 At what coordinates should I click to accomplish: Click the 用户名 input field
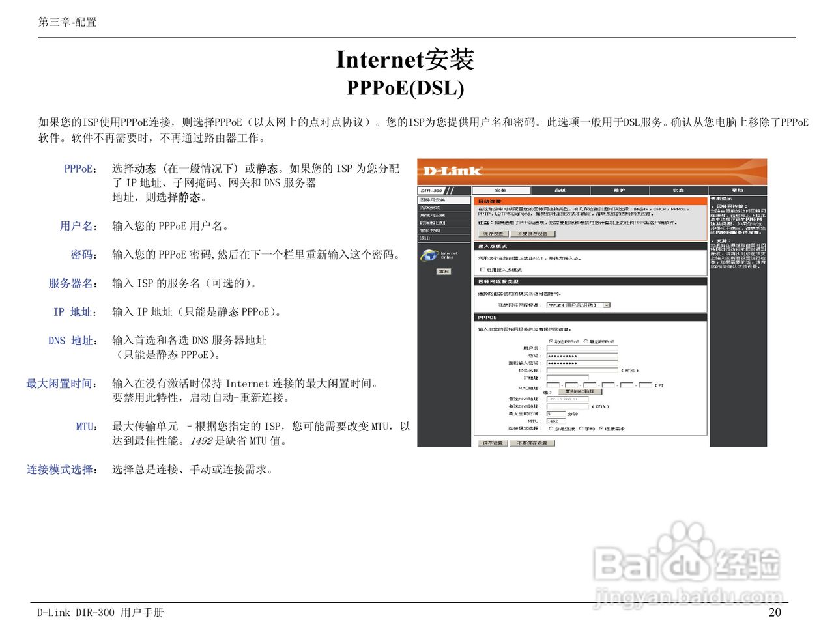coord(582,348)
